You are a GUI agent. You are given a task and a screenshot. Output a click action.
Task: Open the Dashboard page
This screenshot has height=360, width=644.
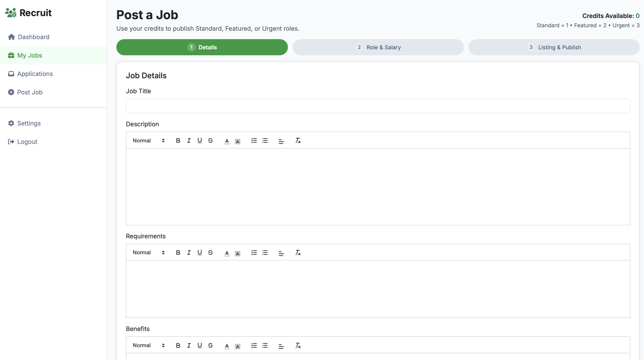click(x=34, y=37)
